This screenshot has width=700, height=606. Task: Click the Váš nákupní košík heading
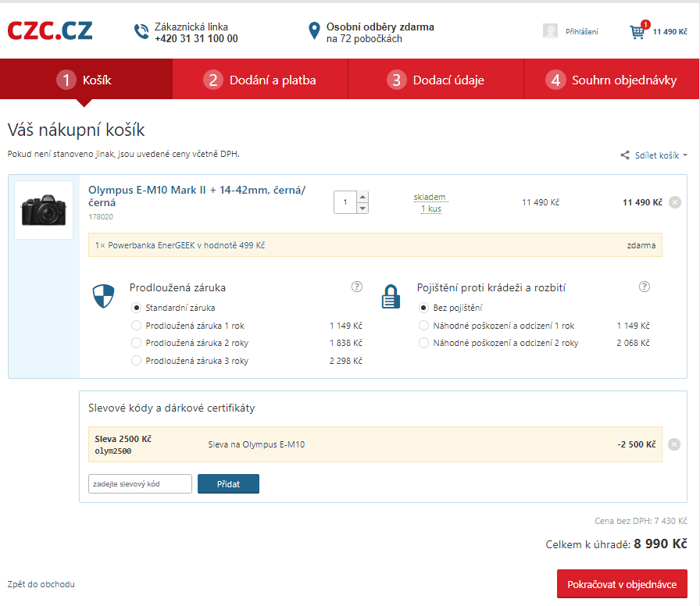pos(77,130)
